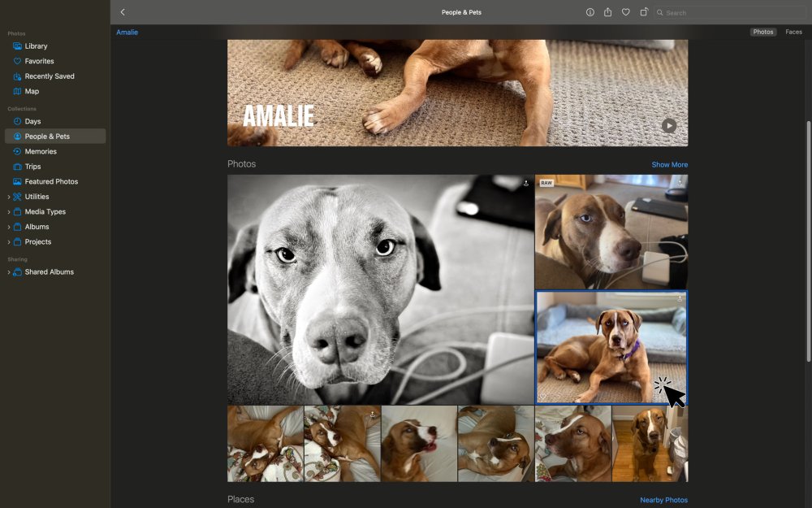The image size is (812, 508).
Task: Open second bottom-row thumbnail with floral blanket
Action: point(343,444)
